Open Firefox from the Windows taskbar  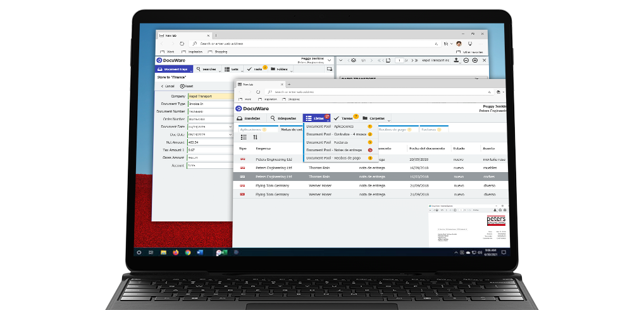pyautogui.click(x=176, y=252)
